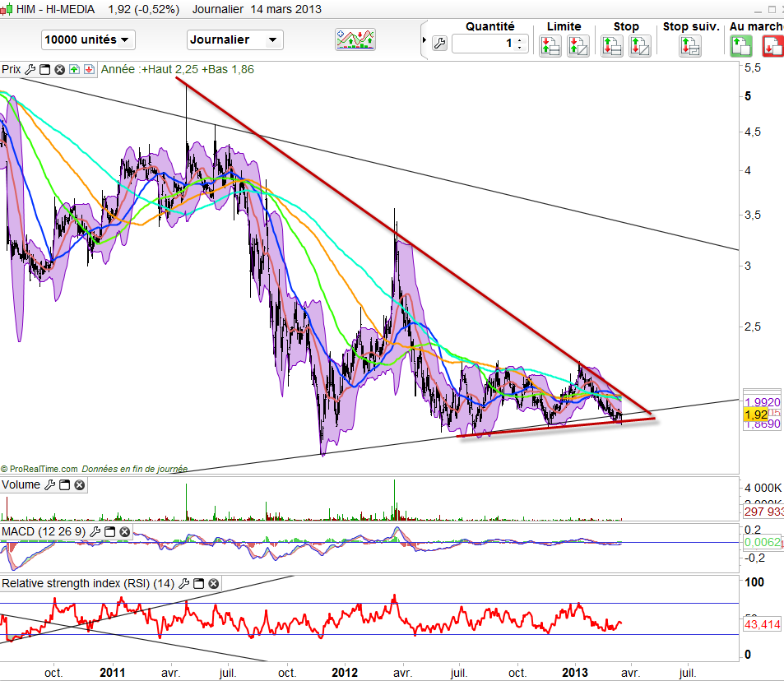Click the green up-arrow icon in Prix panel
Viewport: 784px width, 681px height.
[x=74, y=70]
